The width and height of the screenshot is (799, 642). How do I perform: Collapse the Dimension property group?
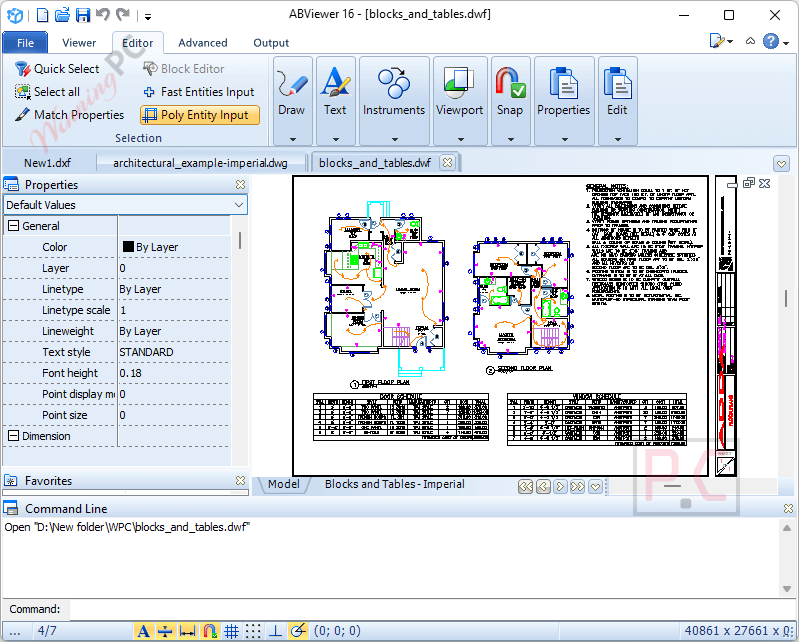click(14, 436)
